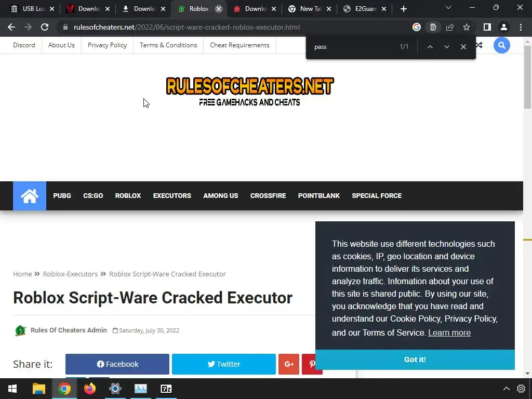Share this page icon
532x399 pixels.
click(450, 27)
